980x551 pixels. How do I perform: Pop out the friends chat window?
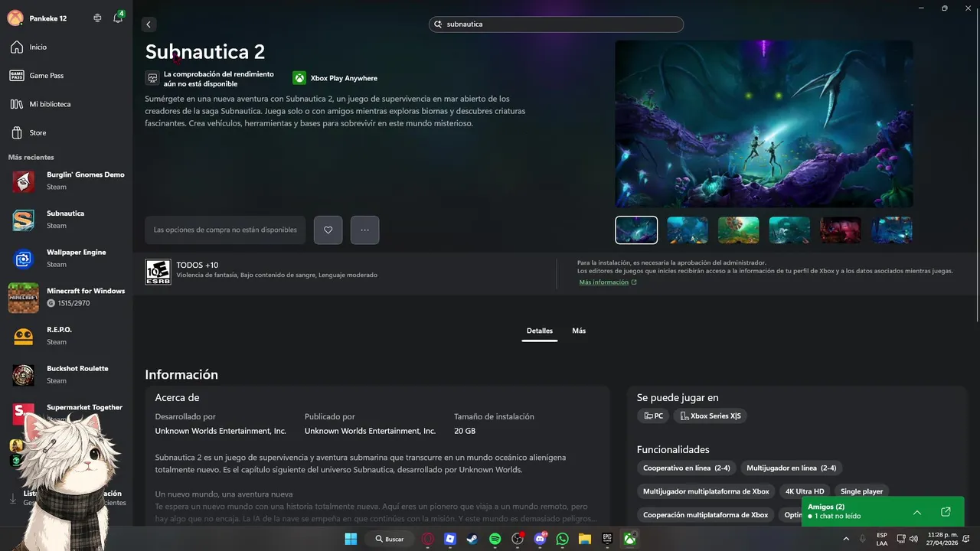(x=946, y=512)
